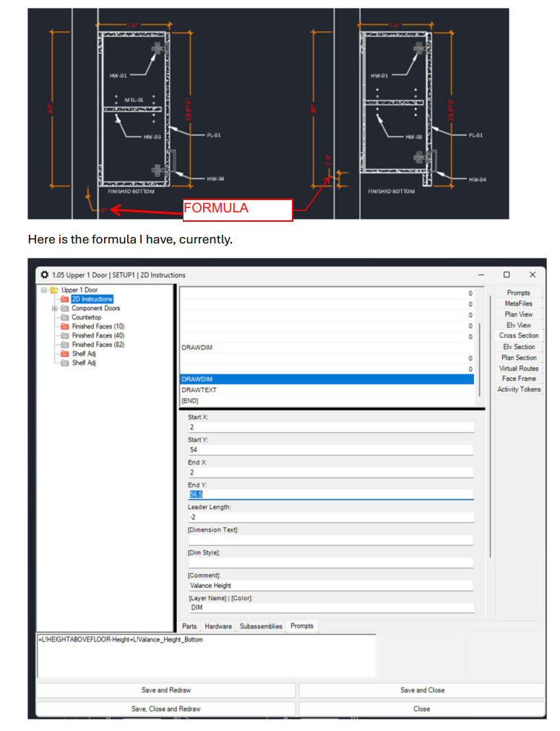Open Activity Tokens
Image resolution: width=560 pixels, height=731 pixels.
pyautogui.click(x=519, y=389)
